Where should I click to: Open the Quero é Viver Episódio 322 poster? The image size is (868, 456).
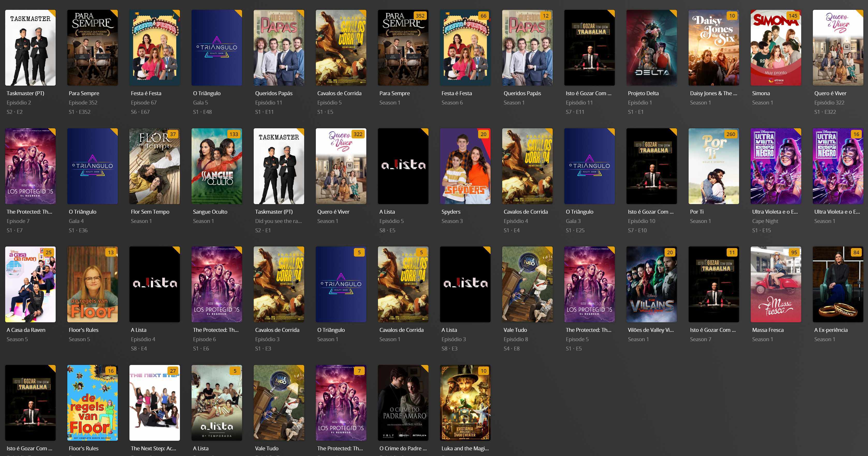[x=838, y=48]
